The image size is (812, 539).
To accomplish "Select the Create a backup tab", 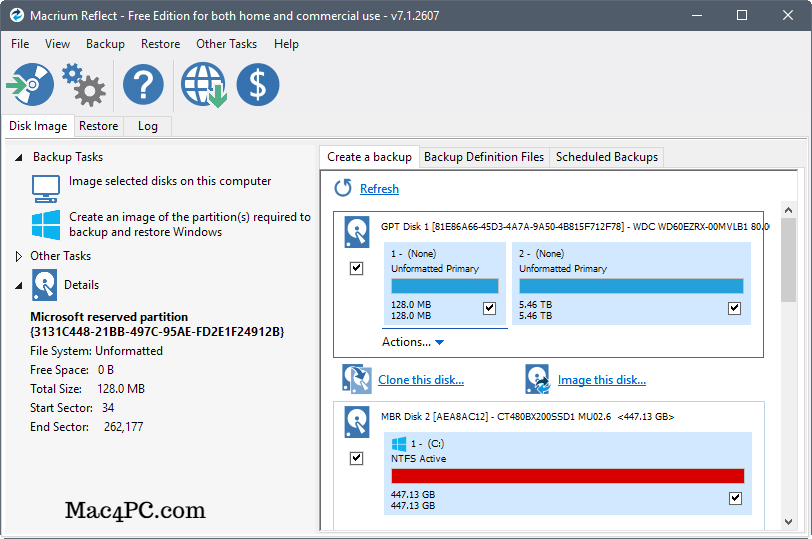I will pyautogui.click(x=369, y=157).
